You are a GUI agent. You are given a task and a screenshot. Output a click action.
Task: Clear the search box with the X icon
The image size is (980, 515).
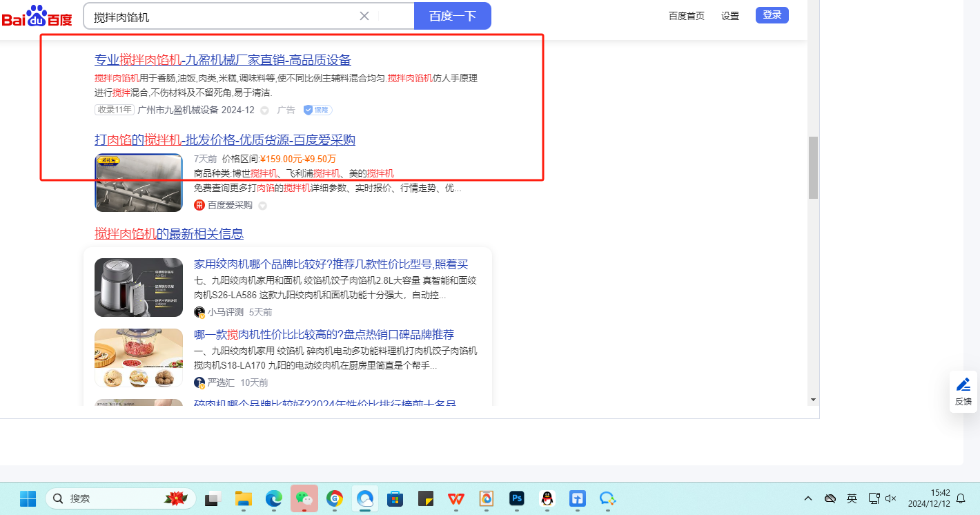click(364, 16)
